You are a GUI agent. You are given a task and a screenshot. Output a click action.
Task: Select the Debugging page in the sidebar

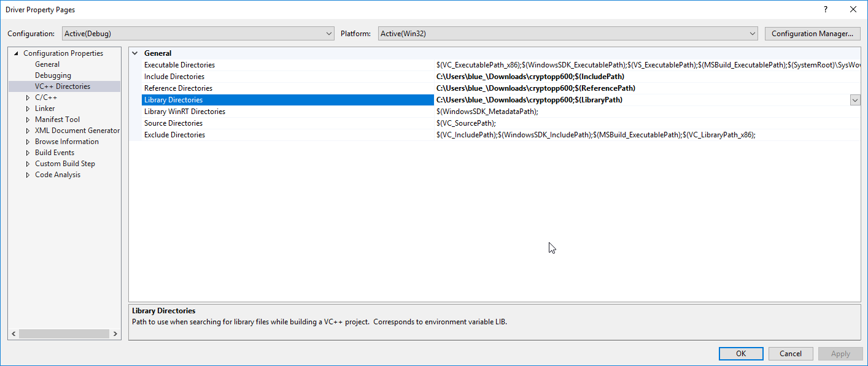pyautogui.click(x=53, y=75)
